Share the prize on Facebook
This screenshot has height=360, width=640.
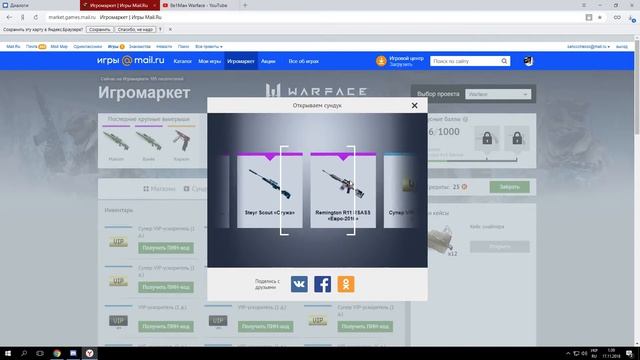[x=322, y=284]
